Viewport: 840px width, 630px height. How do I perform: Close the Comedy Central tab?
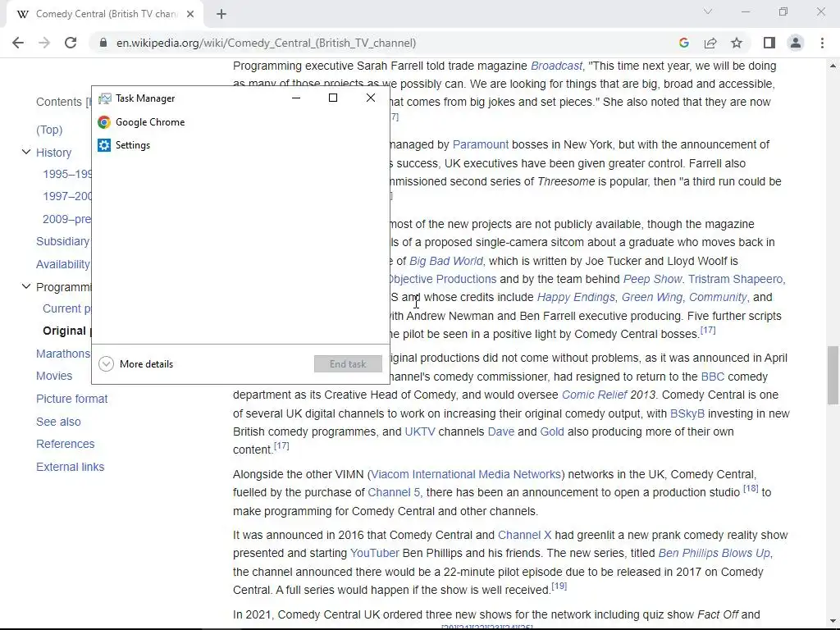tap(190, 14)
